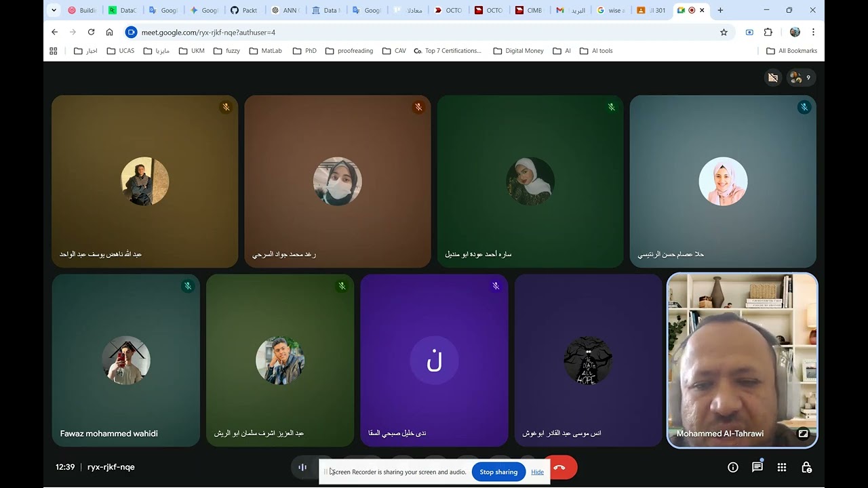Click muted mic icon on حلا عصام tile
The image size is (868, 488).
click(x=804, y=107)
